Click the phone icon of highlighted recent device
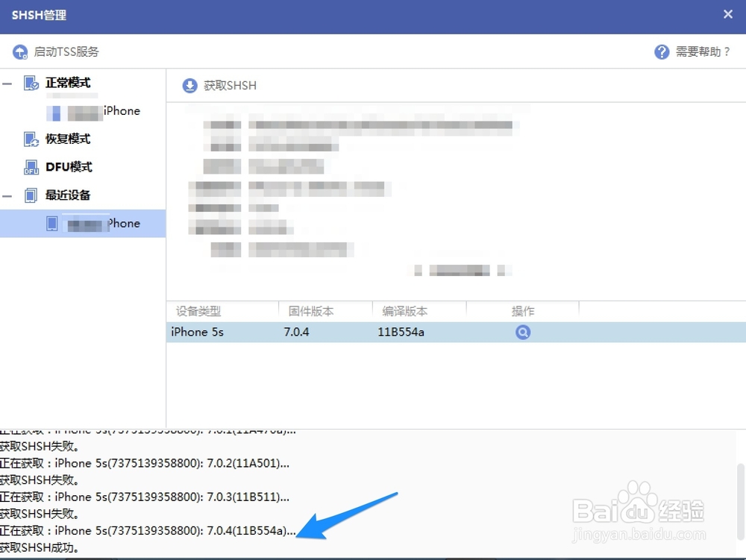 (52, 224)
